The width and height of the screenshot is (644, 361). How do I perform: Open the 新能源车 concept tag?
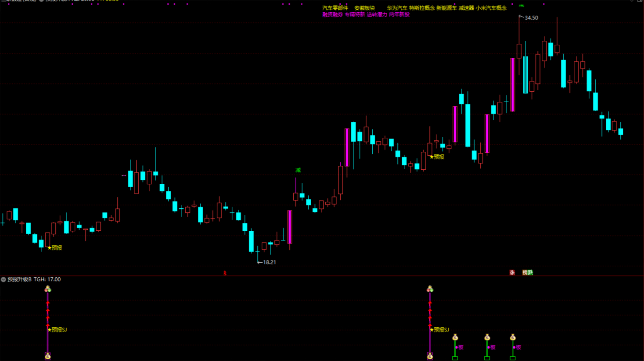tap(446, 8)
